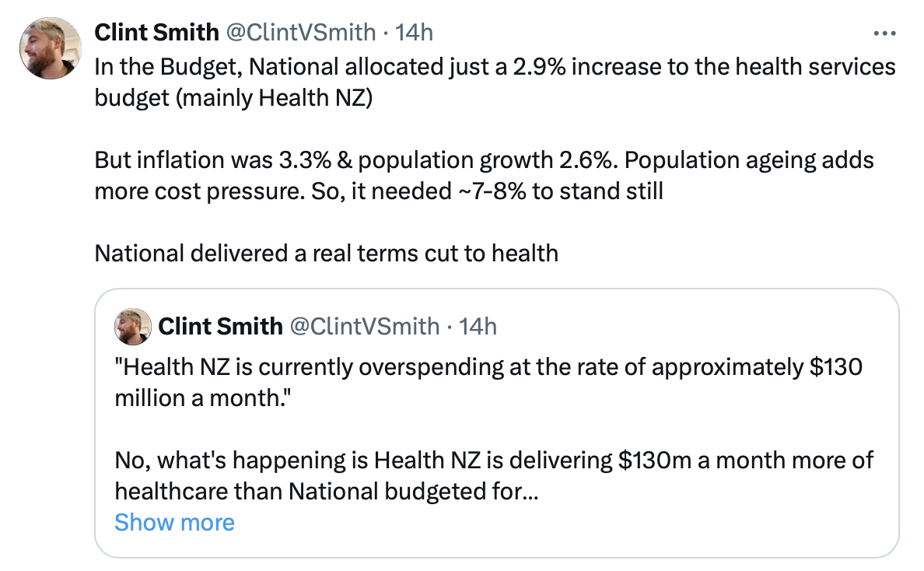Open the tweet's more options menu
The height and width of the screenshot is (571, 924).
coord(884,33)
